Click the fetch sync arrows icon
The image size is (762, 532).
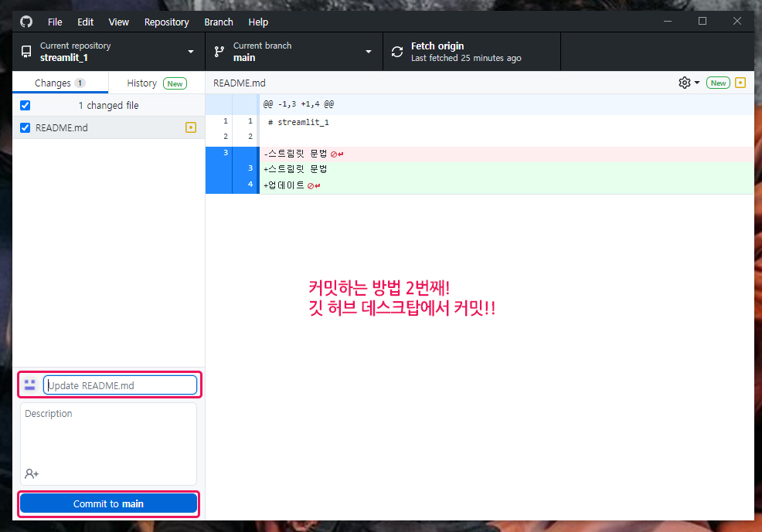397,52
